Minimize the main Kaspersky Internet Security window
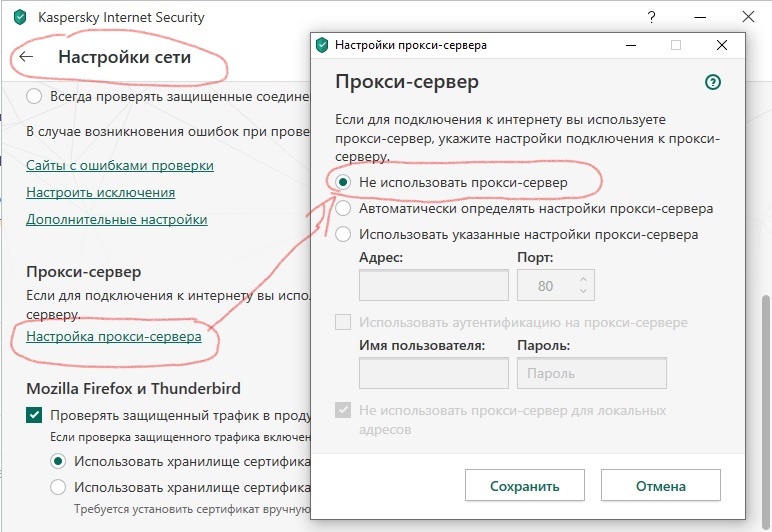Viewport: 772px width, 532px height. (700, 17)
